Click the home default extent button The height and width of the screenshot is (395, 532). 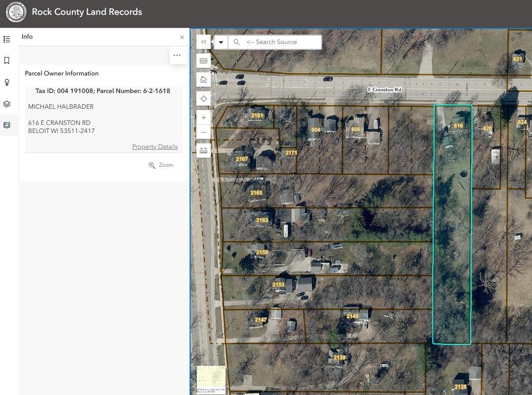click(204, 80)
